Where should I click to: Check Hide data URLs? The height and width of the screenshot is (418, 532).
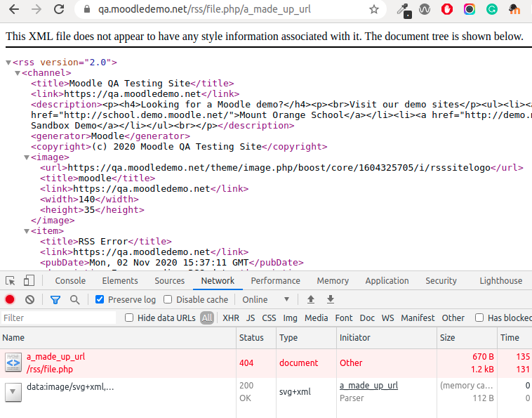129,318
